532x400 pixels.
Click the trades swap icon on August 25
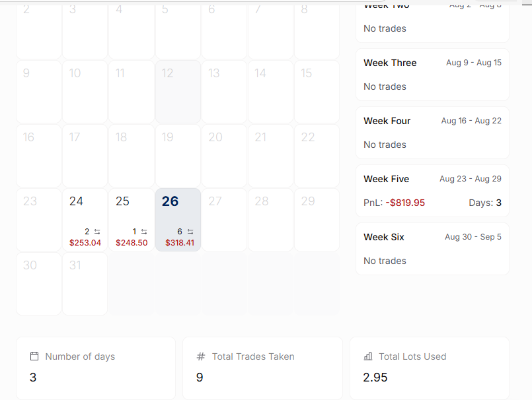(x=144, y=232)
